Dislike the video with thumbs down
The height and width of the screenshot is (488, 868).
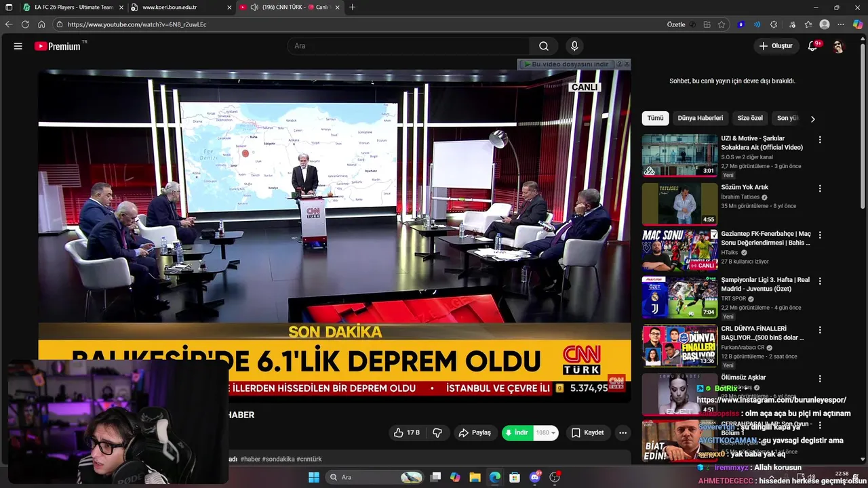[437, 432]
